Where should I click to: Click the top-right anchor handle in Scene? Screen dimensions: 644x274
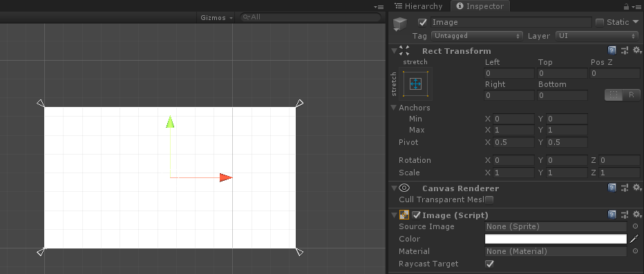[x=300, y=103]
